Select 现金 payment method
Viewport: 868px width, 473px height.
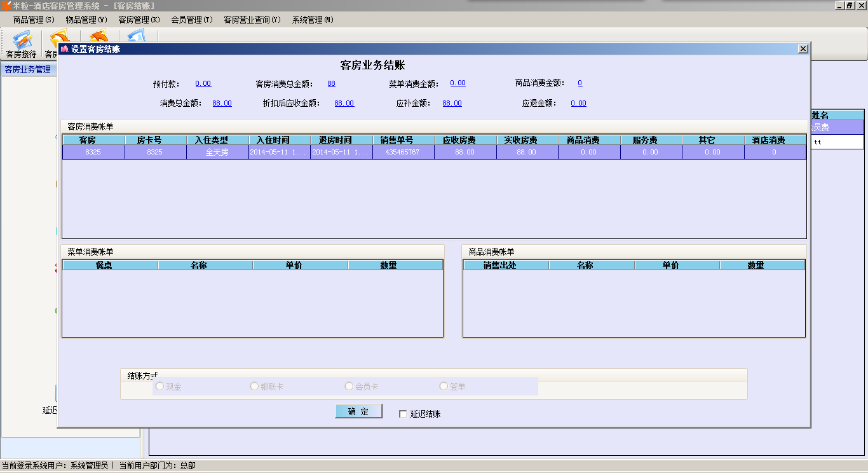coord(159,387)
